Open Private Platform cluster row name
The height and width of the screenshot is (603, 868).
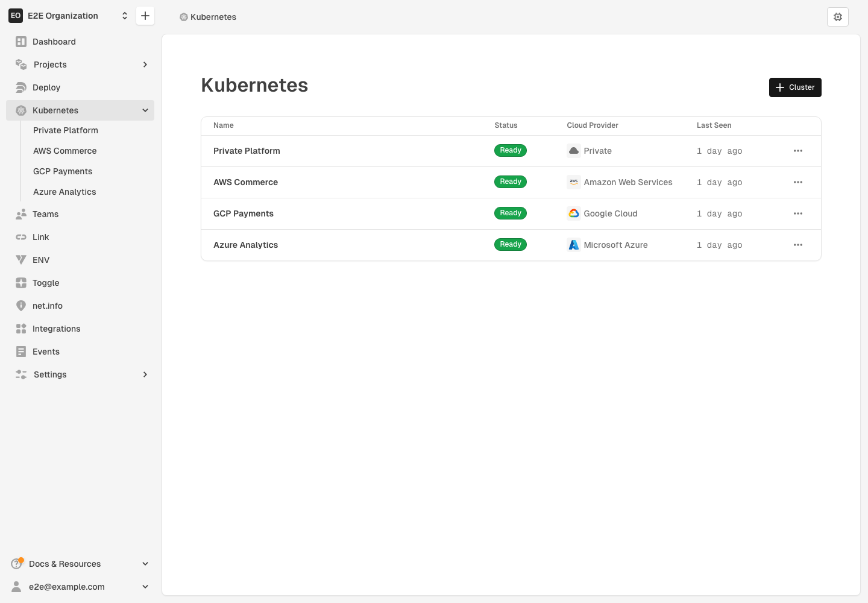(x=247, y=151)
